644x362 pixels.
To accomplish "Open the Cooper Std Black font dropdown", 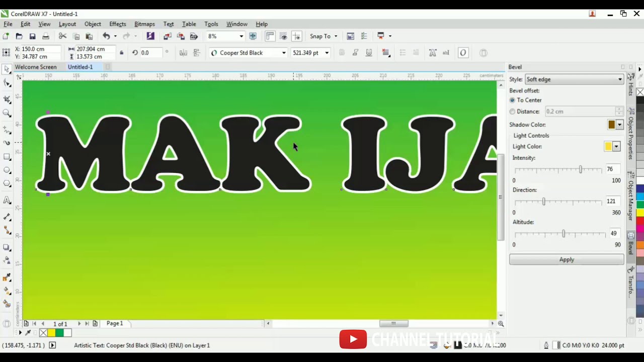I will [x=284, y=53].
